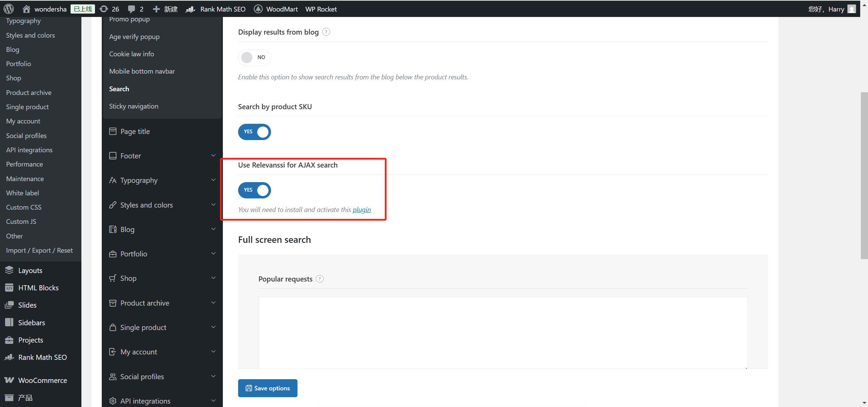The width and height of the screenshot is (868, 407).
Task: Expand the Product archive options section
Action: pos(162,303)
